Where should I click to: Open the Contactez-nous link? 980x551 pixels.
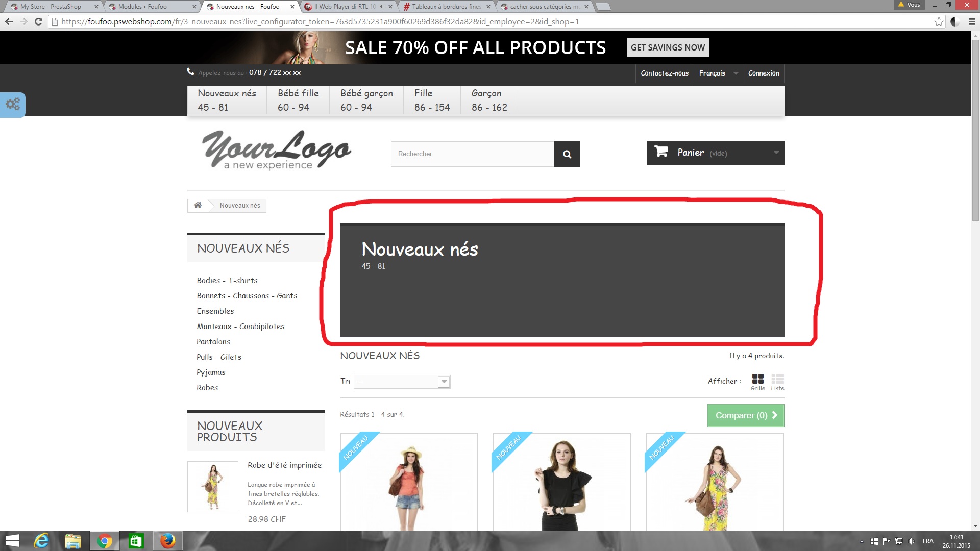(665, 73)
